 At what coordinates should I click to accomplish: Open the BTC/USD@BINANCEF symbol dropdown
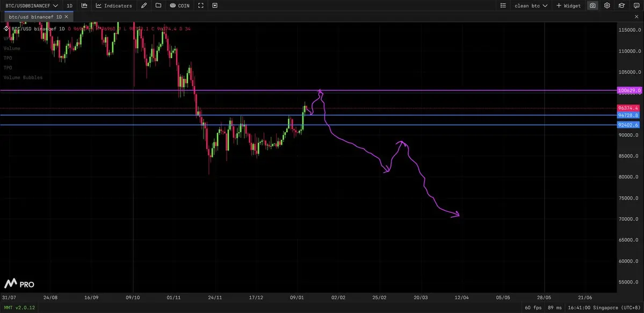pyautogui.click(x=32, y=6)
